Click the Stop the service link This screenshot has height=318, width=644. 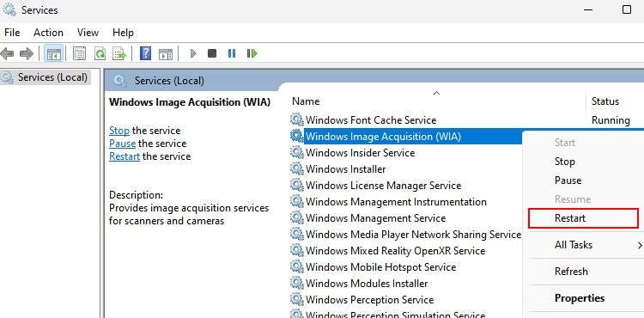tap(119, 131)
